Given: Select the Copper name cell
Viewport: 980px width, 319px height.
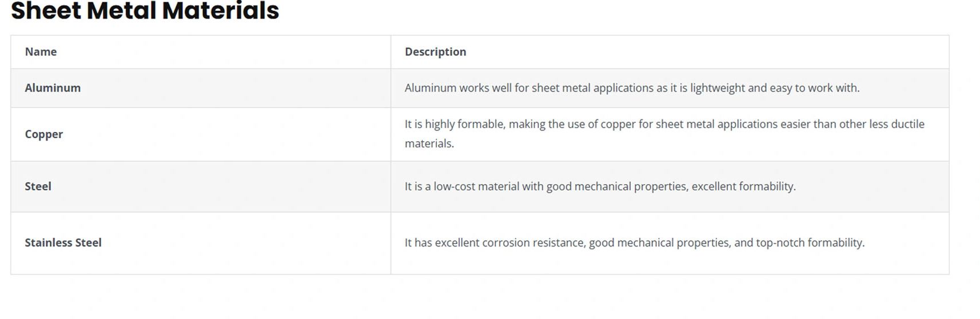Looking at the screenshot, I should pyautogui.click(x=44, y=134).
